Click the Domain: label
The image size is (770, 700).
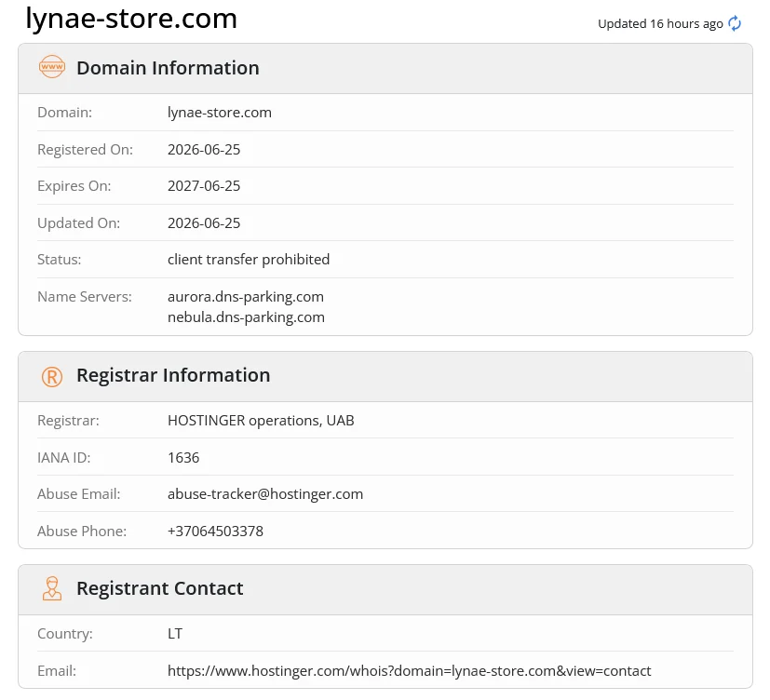(x=65, y=113)
